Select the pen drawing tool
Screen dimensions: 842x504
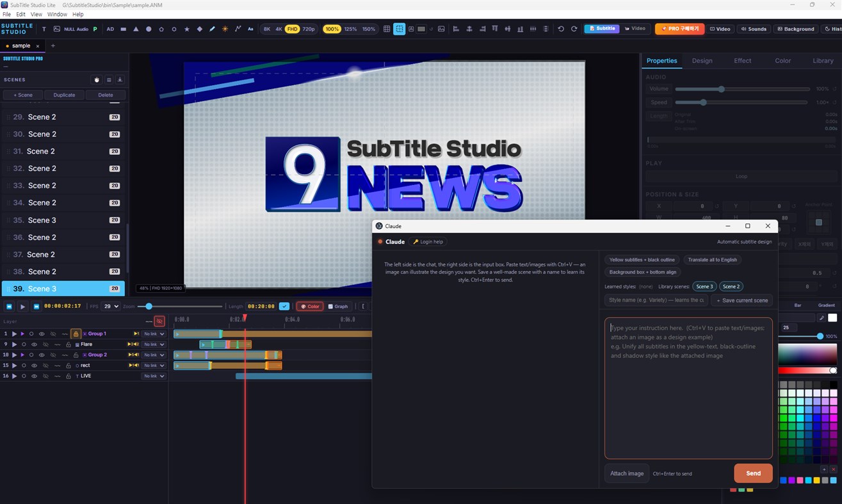pos(212,29)
